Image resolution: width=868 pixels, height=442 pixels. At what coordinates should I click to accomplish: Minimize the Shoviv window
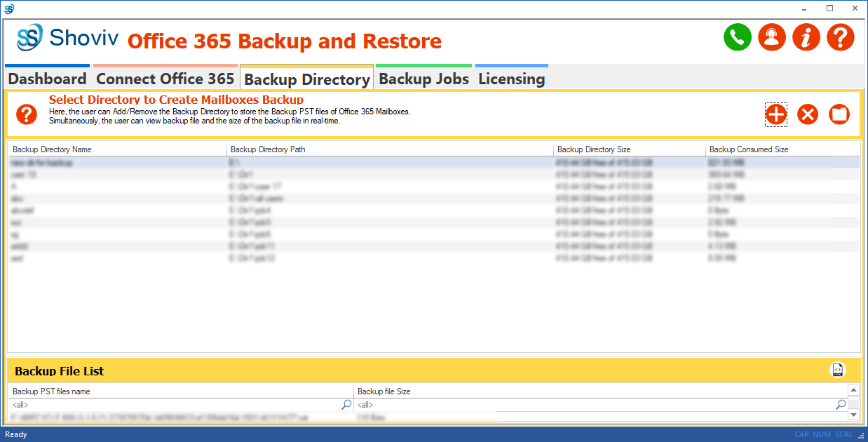point(805,8)
